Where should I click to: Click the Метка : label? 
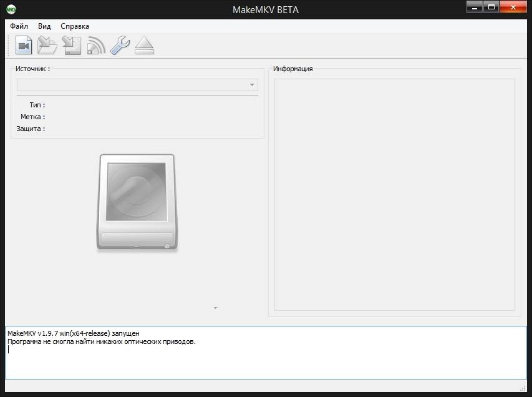coord(32,117)
